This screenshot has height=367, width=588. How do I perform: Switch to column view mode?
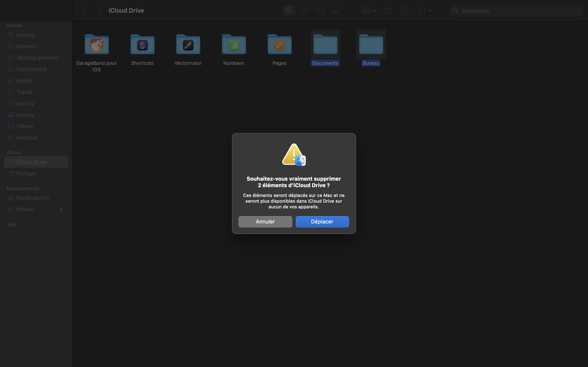tap(320, 10)
